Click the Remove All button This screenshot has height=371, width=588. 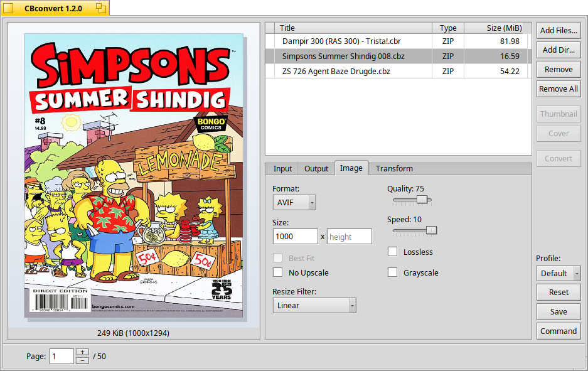[559, 89]
